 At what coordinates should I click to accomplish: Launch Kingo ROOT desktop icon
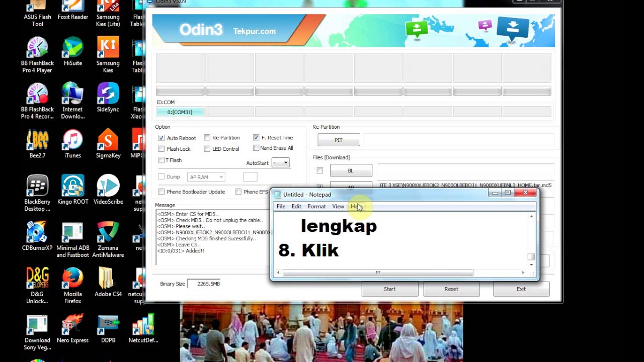(72, 190)
